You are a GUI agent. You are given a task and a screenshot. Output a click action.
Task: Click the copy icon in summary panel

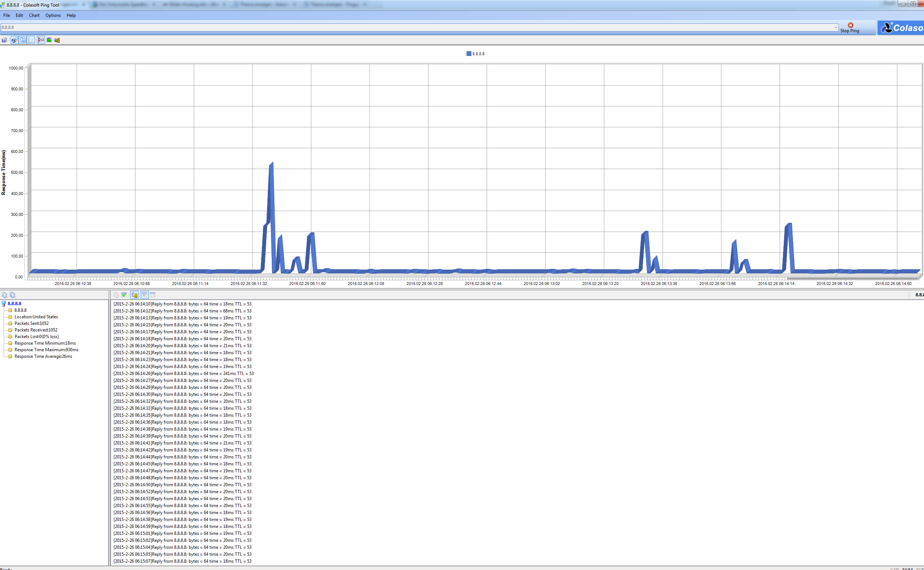[x=4, y=295]
